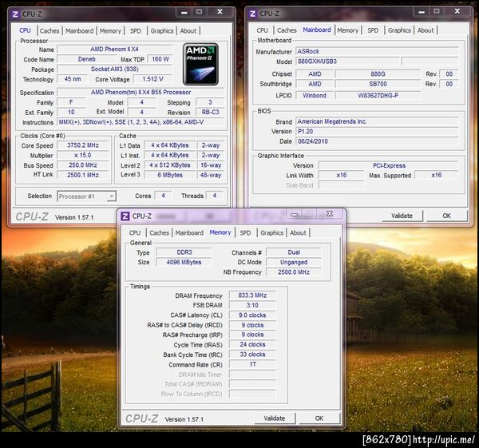This screenshot has height=448, width=479.
Task: Select the Memory tab in the Memory window
Action: tap(220, 232)
